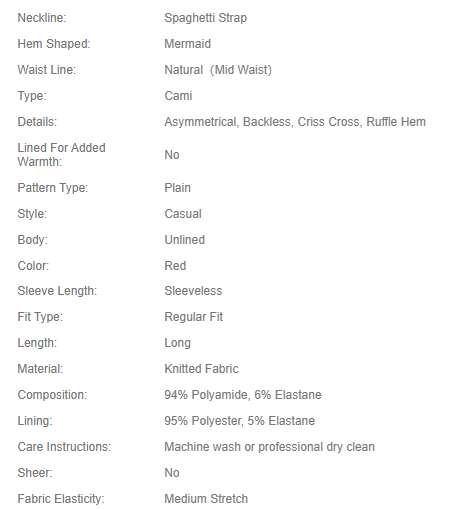Click the Lined For Added Warmth label
454x509 pixels.
coord(61,155)
